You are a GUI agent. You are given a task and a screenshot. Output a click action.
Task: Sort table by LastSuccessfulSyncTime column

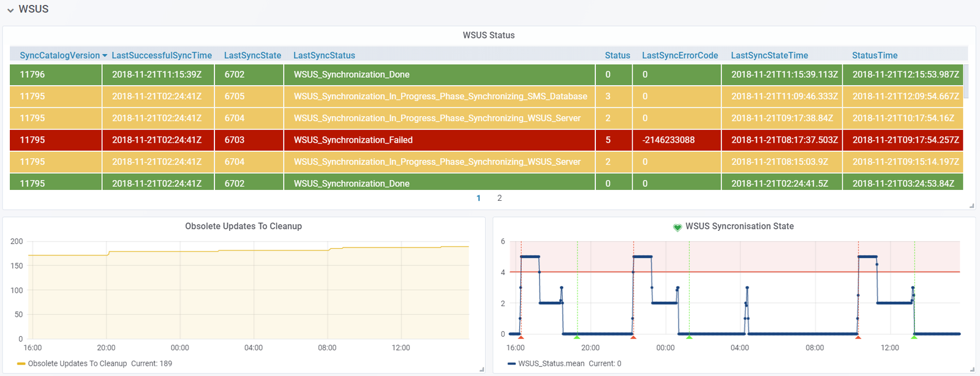click(x=162, y=55)
